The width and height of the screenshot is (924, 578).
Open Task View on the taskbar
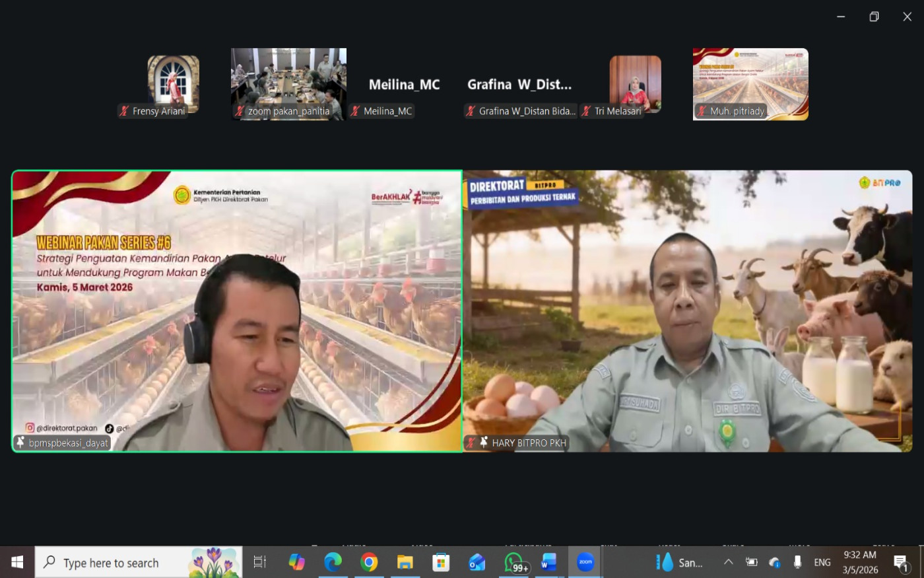pos(260,562)
